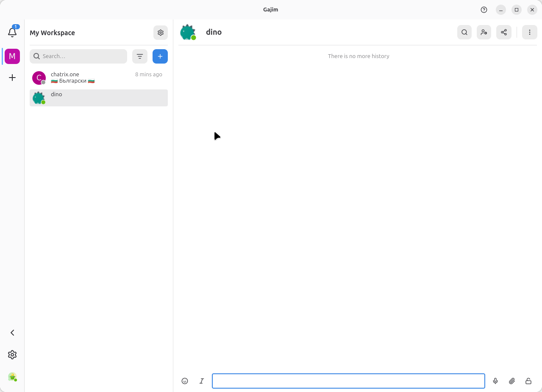Open the account avatar at the sidebar bottom
Viewport: 542px width, 392px height.
click(x=12, y=377)
